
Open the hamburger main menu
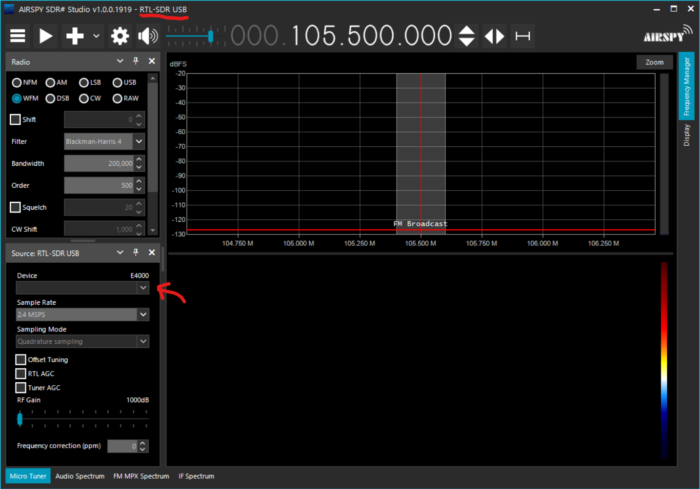tap(18, 36)
